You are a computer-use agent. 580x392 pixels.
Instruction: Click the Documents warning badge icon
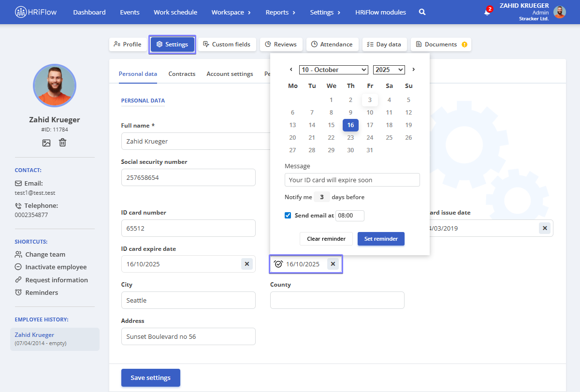pyautogui.click(x=464, y=44)
